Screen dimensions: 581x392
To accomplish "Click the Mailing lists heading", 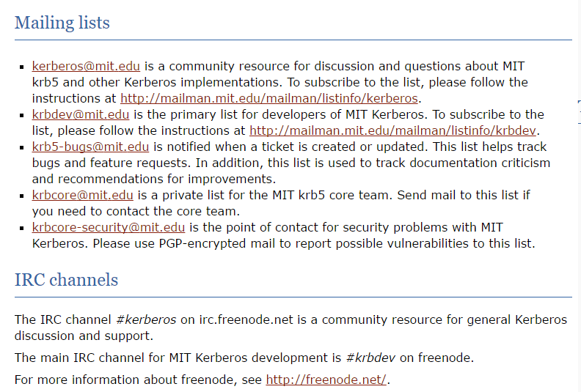I will [62, 23].
